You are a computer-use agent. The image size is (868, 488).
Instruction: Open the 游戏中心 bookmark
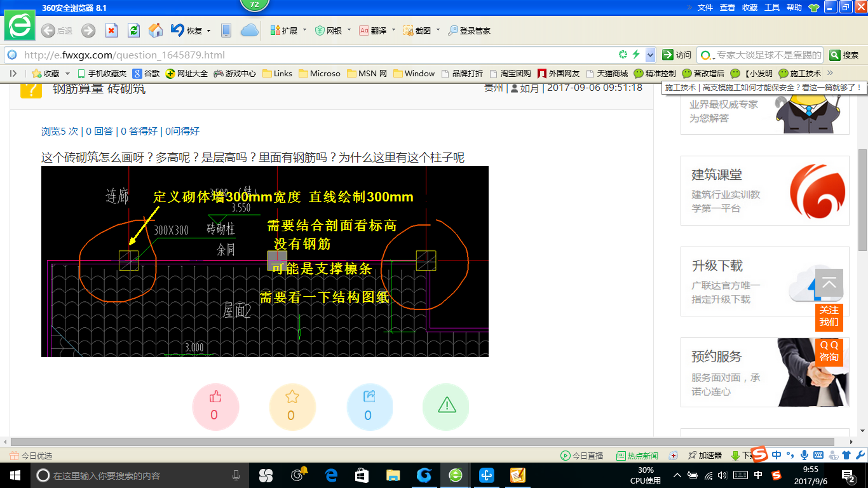click(235, 74)
